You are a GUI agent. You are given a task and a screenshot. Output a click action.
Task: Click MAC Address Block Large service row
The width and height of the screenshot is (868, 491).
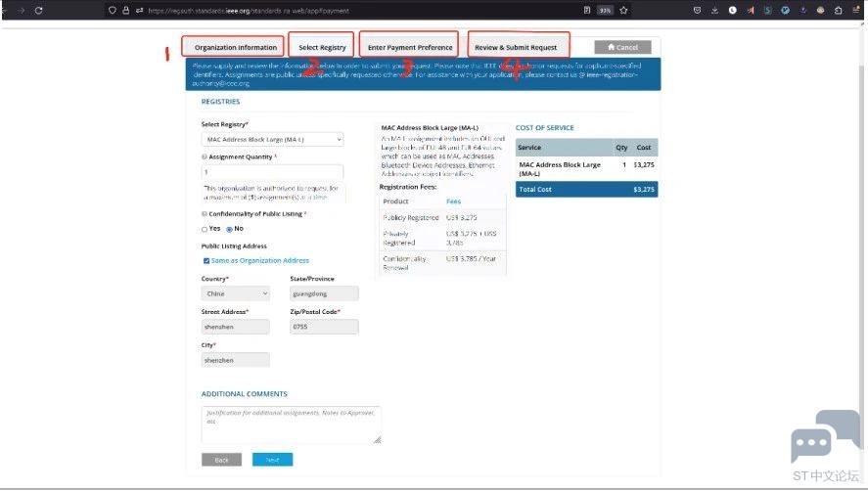click(587, 169)
